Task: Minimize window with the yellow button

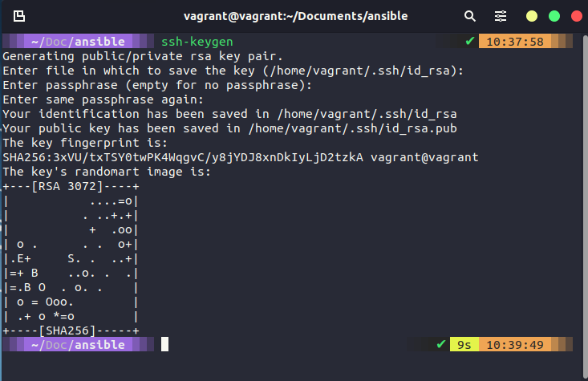Action: [x=532, y=16]
